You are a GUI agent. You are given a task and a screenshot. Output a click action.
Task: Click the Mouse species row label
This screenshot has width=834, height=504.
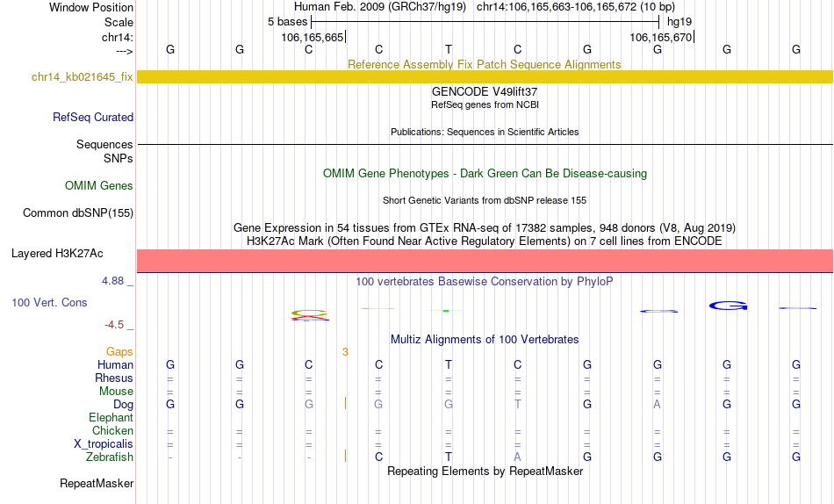coord(116,392)
